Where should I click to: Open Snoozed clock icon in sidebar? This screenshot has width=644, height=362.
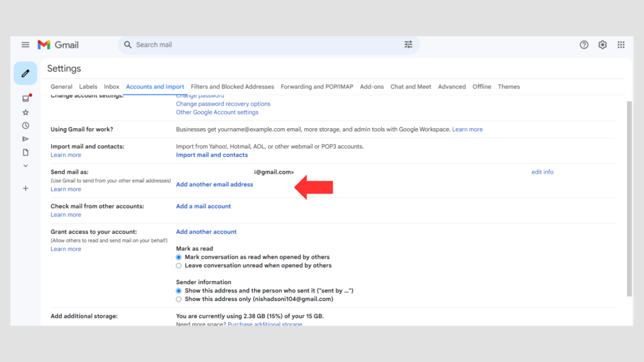click(x=25, y=126)
